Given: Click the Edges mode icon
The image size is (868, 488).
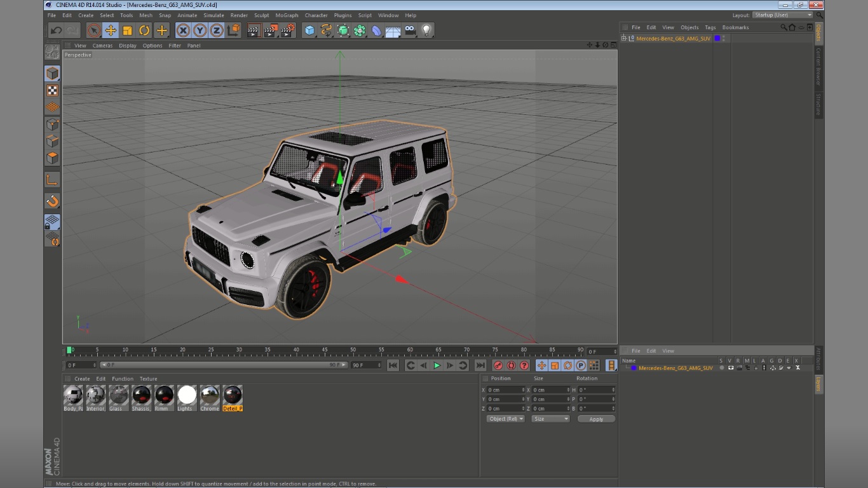Looking at the screenshot, I should point(52,141).
